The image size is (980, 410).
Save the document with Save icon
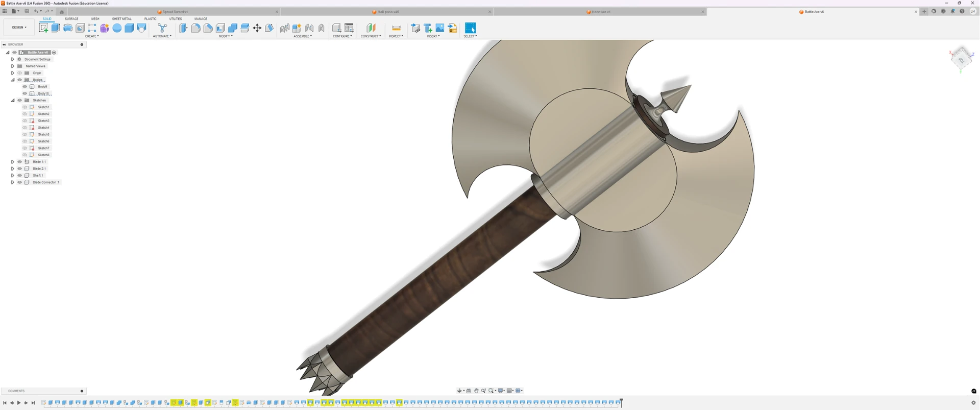[x=27, y=11]
